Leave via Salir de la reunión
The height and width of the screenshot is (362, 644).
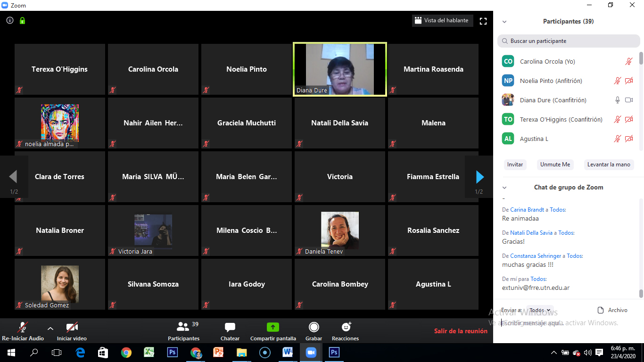[461, 331]
